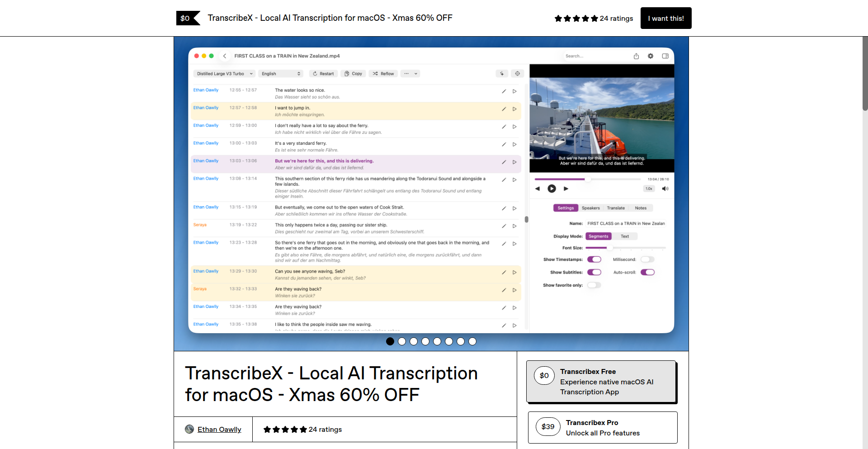Switch Display Mode to Text
This screenshot has height=449, width=868.
click(x=625, y=236)
